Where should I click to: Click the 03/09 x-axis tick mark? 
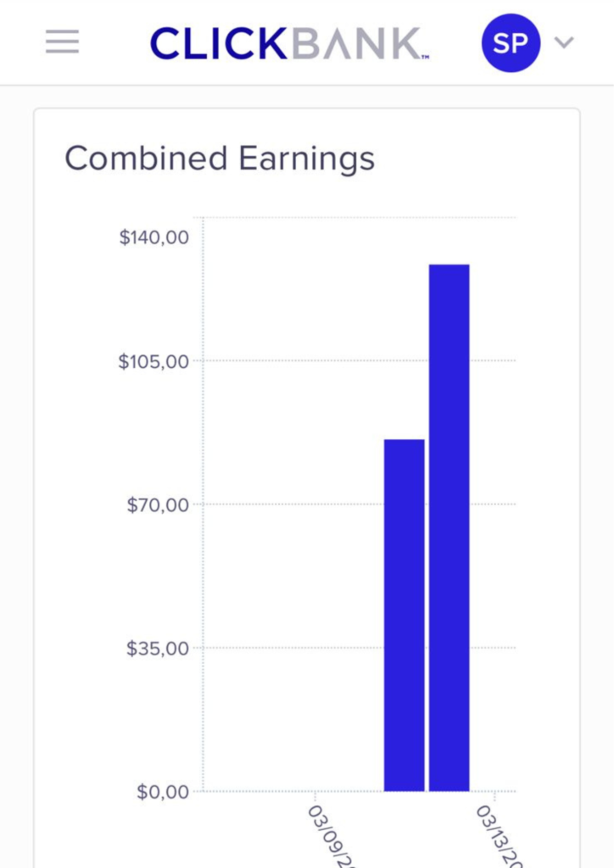point(315,796)
